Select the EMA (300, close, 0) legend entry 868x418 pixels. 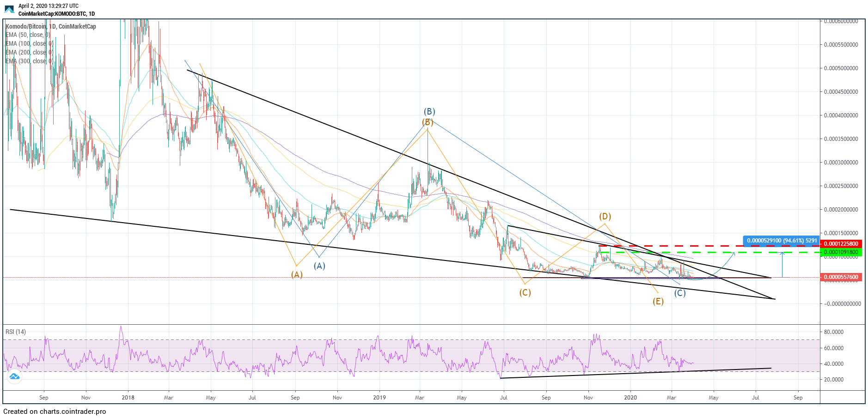(x=29, y=61)
